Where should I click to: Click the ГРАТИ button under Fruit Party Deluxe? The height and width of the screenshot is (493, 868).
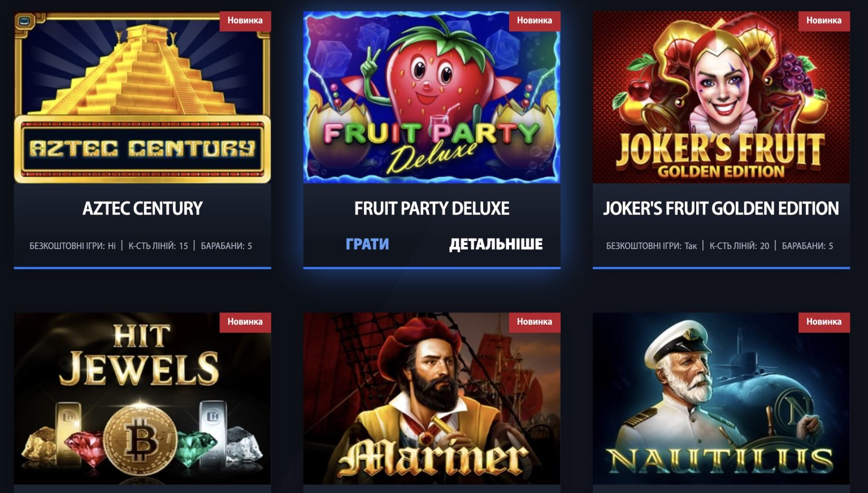pyautogui.click(x=367, y=244)
